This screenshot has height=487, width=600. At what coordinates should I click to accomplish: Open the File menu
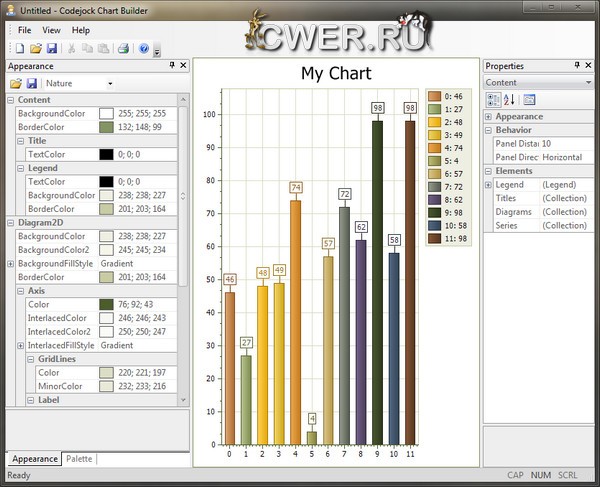(24, 30)
